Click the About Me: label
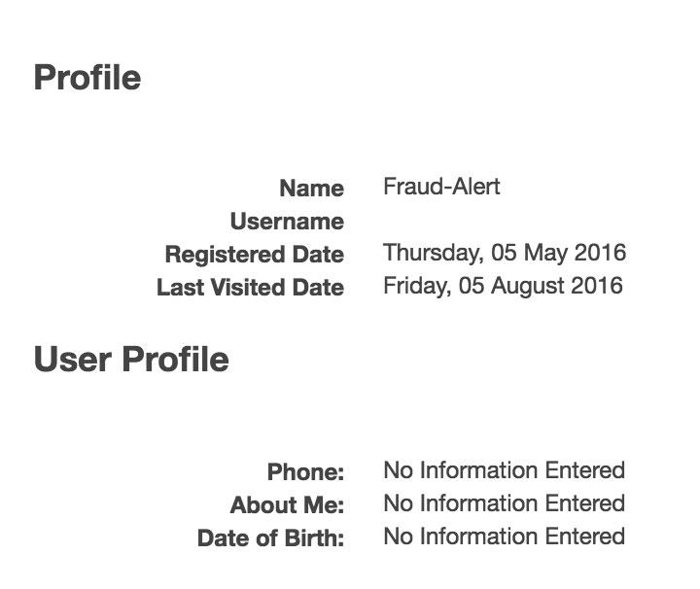 coord(288,505)
